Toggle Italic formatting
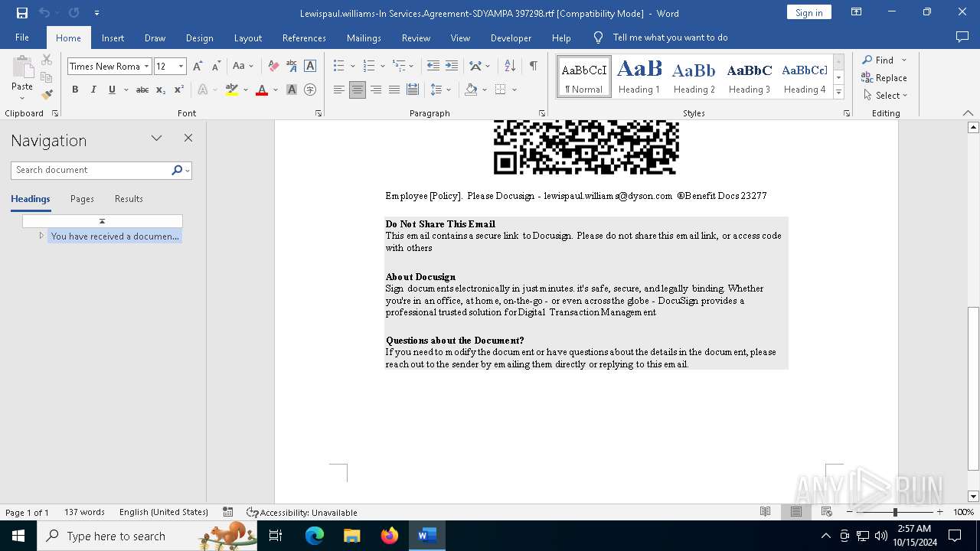Viewport: 980px width, 551px height. [x=93, y=90]
